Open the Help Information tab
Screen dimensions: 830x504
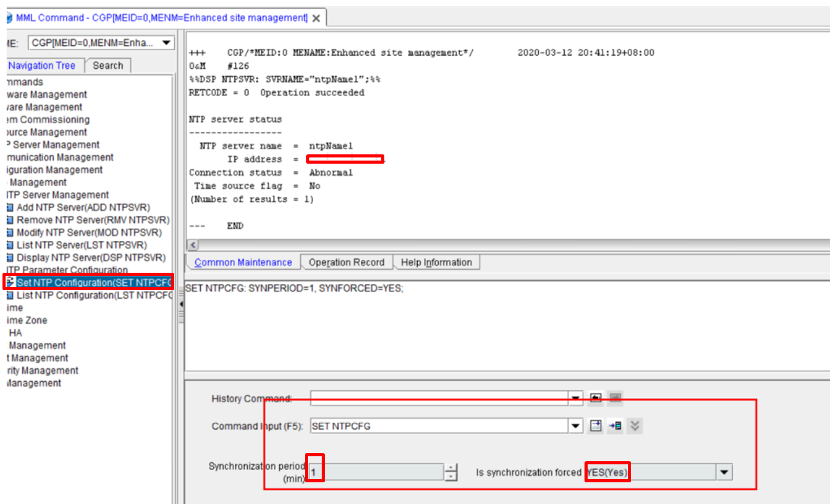[436, 262]
